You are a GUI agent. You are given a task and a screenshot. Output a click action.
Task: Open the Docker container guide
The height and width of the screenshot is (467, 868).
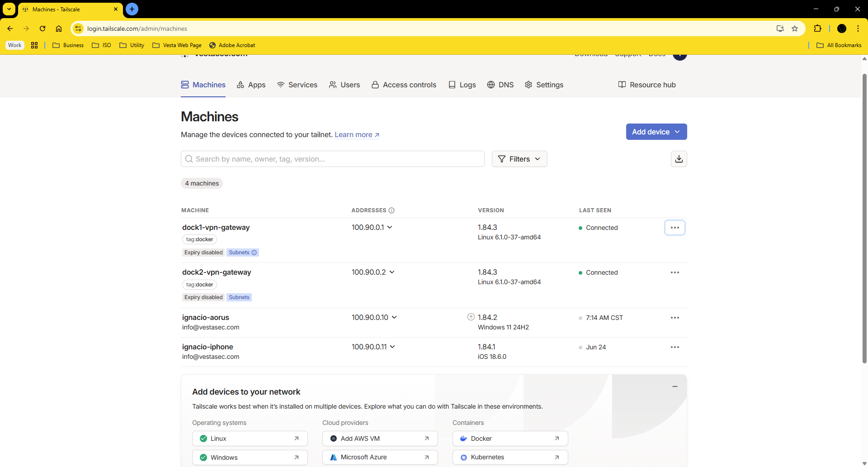coord(510,438)
